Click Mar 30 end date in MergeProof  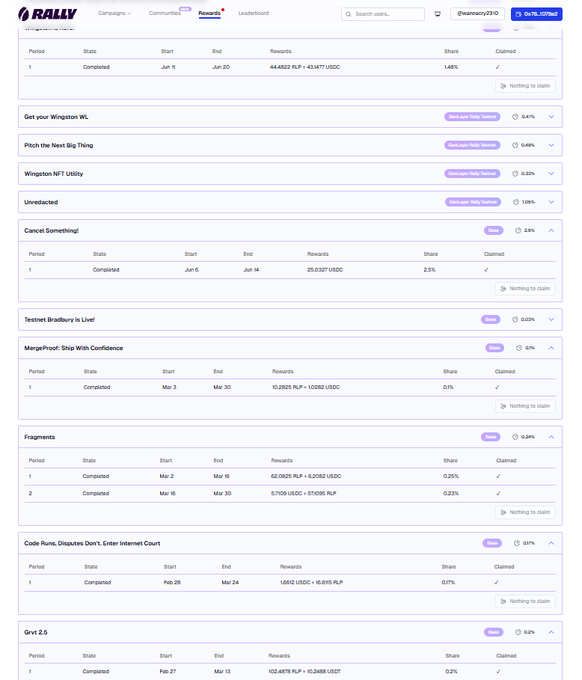click(222, 387)
